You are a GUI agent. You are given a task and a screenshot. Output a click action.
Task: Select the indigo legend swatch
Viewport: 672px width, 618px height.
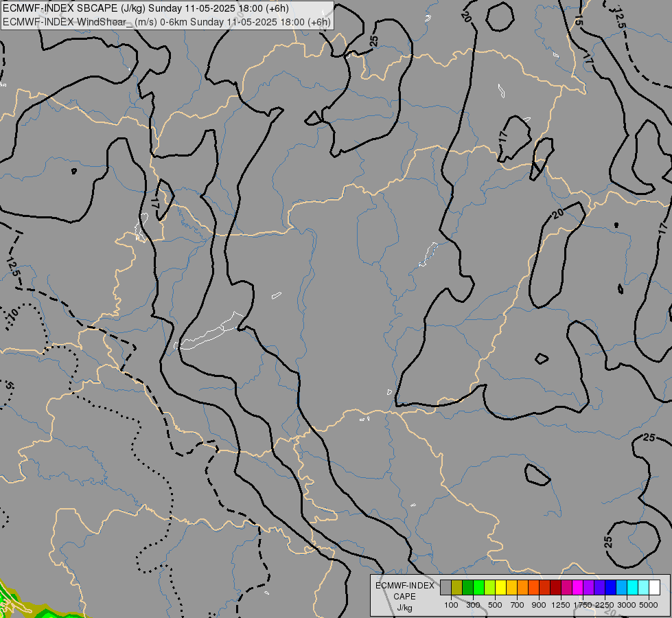pyautogui.click(x=599, y=587)
